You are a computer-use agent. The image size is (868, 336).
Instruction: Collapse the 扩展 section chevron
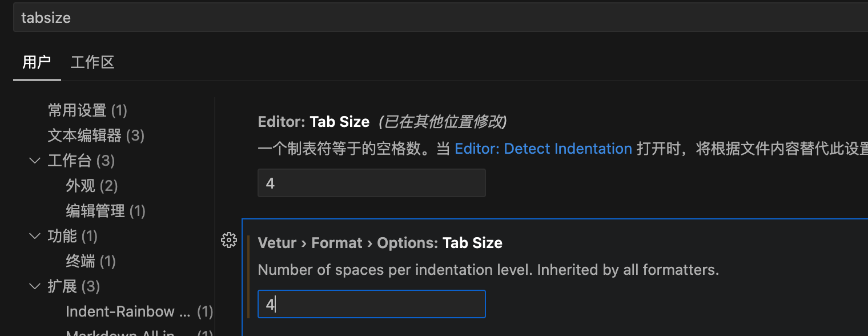[35, 286]
